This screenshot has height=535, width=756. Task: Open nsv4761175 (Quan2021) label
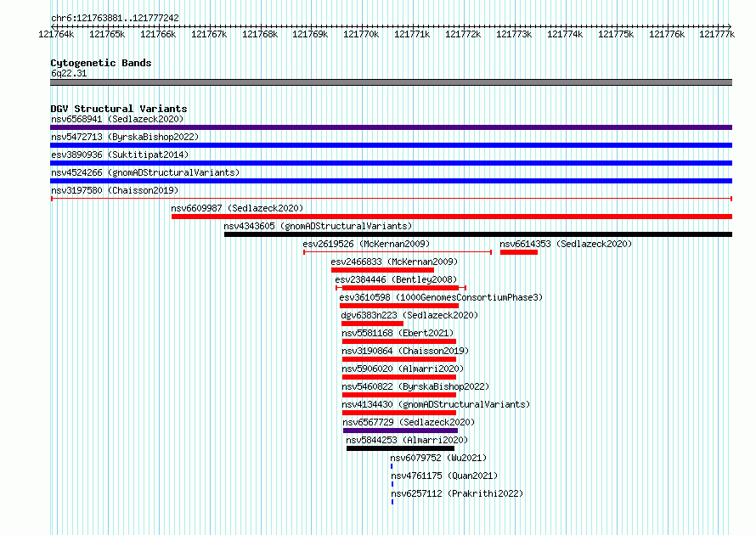tap(444, 476)
